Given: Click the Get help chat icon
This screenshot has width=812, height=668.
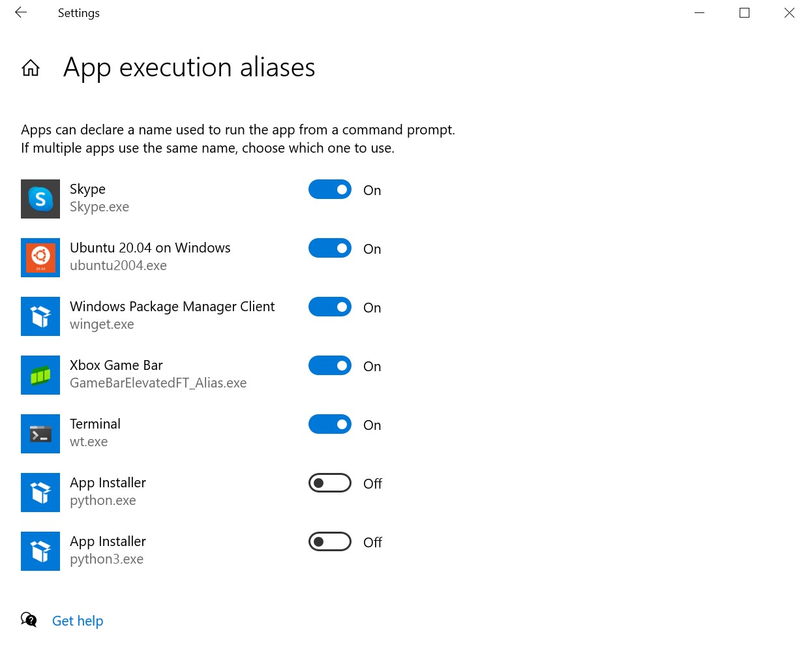Looking at the screenshot, I should (29, 620).
